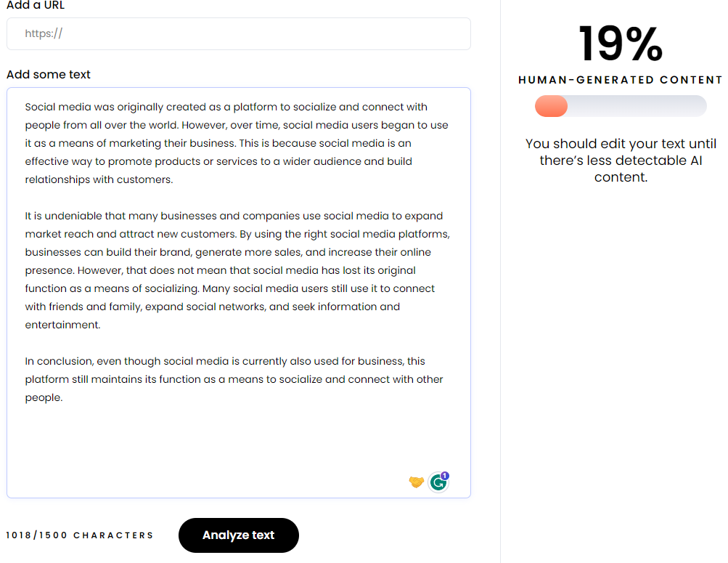Place cursor in the "In conclusion" paragraph
Viewport: 728px width, 563px height.
pos(234,379)
